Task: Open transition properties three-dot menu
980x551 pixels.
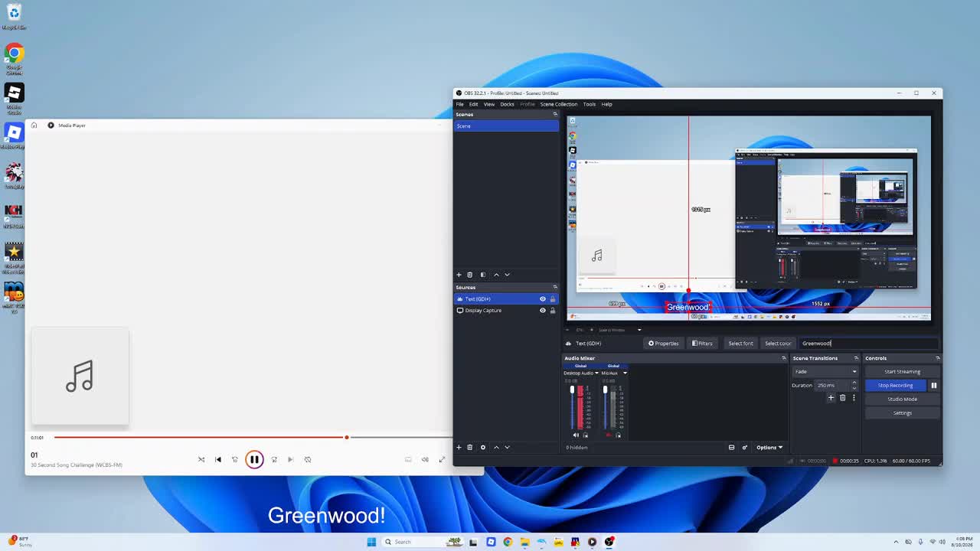Action: 854,398
